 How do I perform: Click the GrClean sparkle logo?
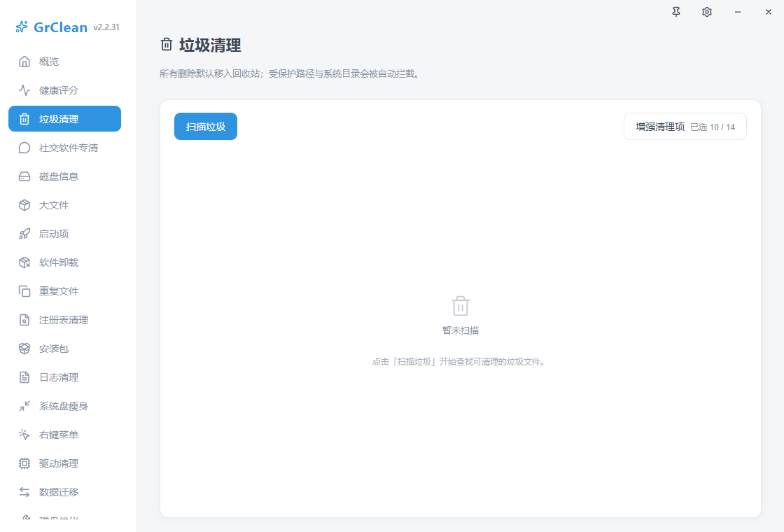[22, 27]
